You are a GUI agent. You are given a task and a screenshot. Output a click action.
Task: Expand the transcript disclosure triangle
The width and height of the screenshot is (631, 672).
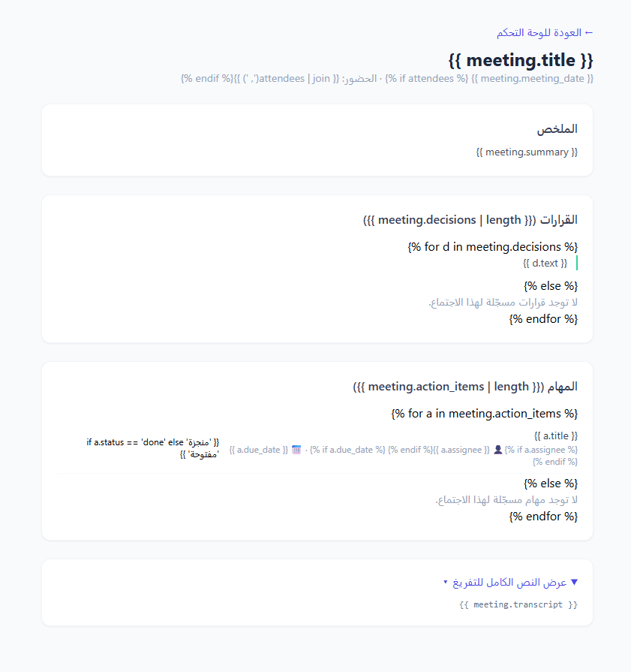point(575,582)
